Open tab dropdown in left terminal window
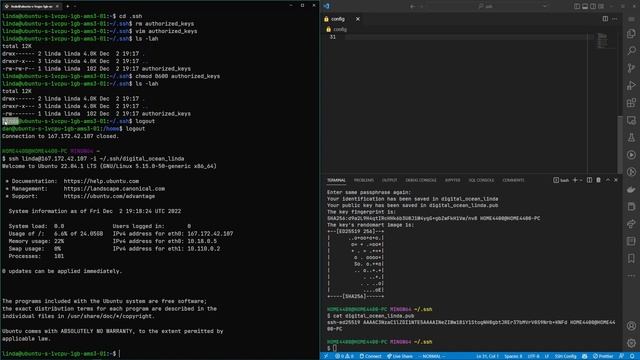Viewport: 640px width, 360px height. point(75,6)
